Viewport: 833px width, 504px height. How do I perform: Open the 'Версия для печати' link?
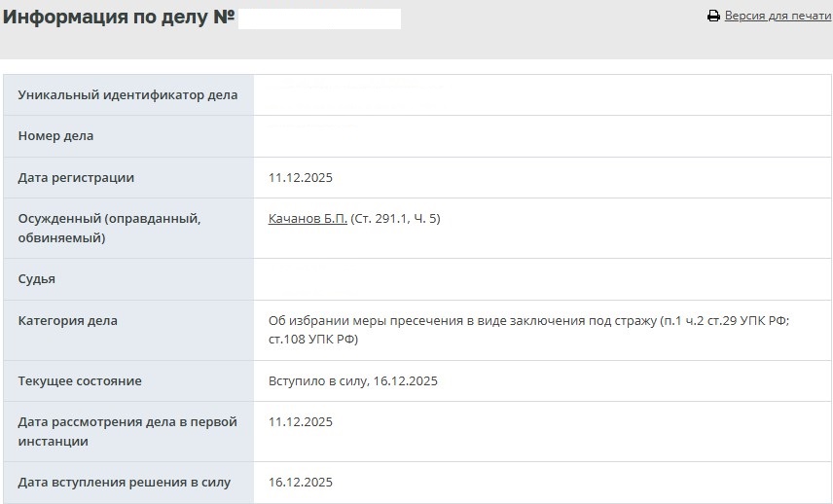[x=778, y=17]
